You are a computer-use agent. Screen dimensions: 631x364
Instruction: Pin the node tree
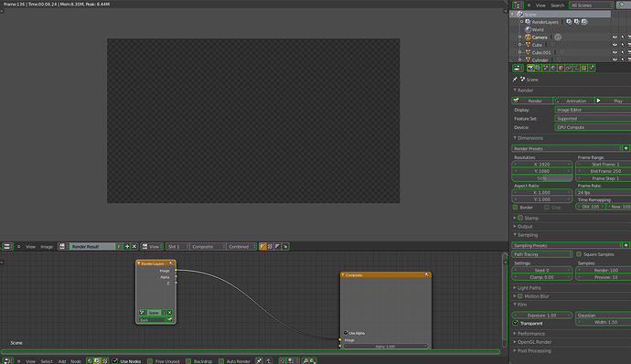[259, 360]
